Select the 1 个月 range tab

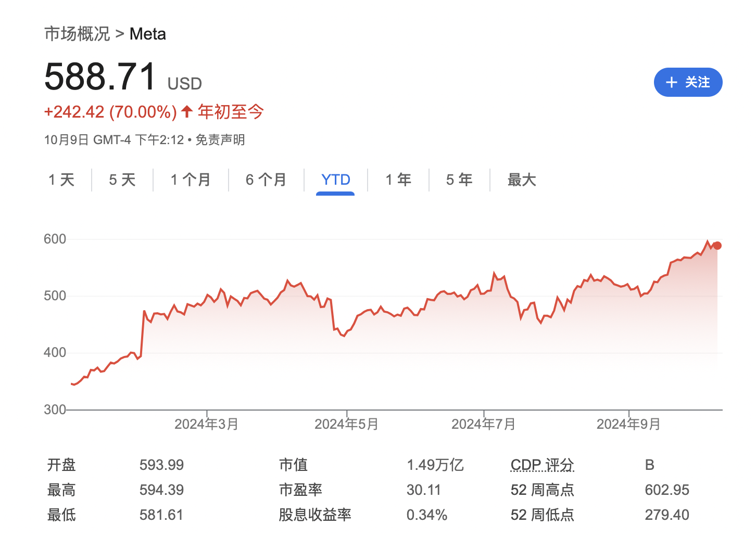[x=191, y=180]
